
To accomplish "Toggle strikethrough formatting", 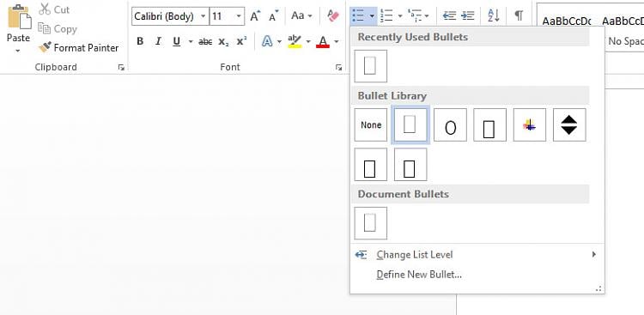I will click(205, 41).
